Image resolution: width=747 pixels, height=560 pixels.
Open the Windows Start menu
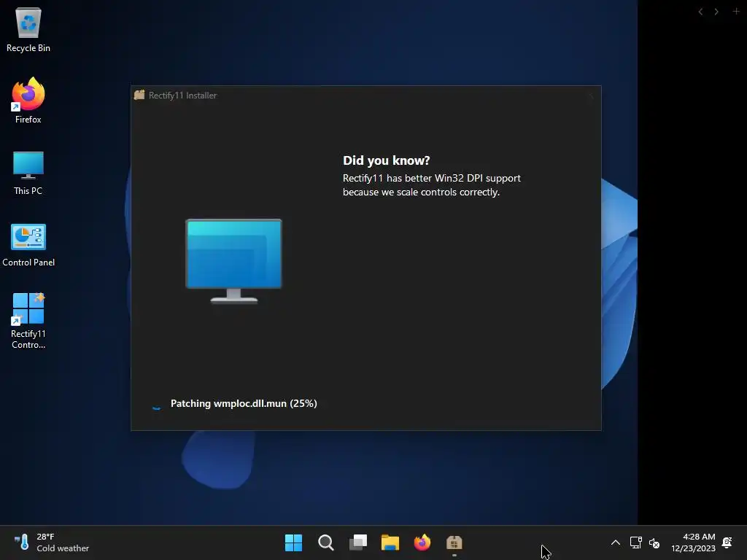293,542
